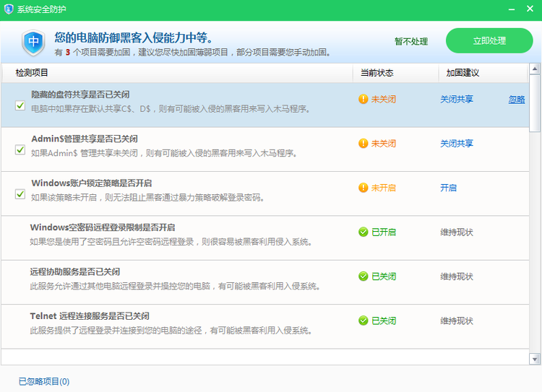Open the 已忽略项目(0) link
The image size is (542, 392).
(44, 381)
